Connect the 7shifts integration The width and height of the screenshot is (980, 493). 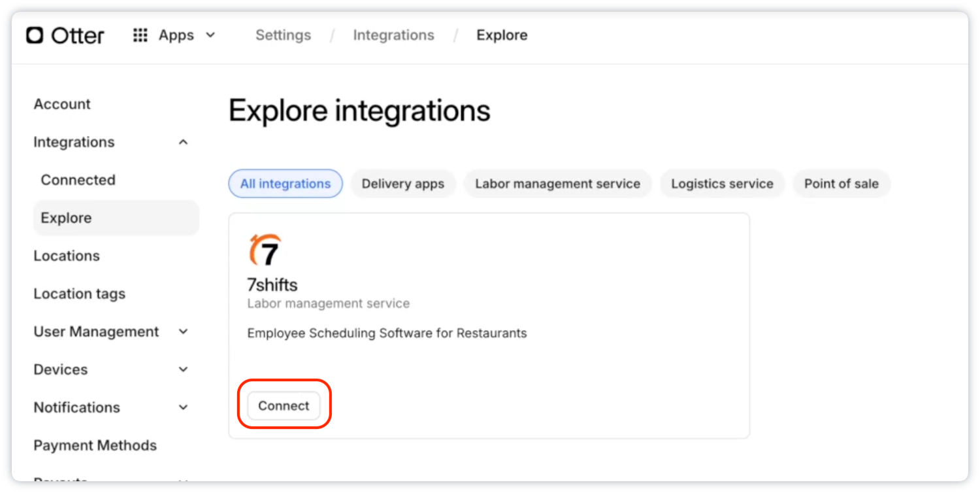(x=284, y=406)
